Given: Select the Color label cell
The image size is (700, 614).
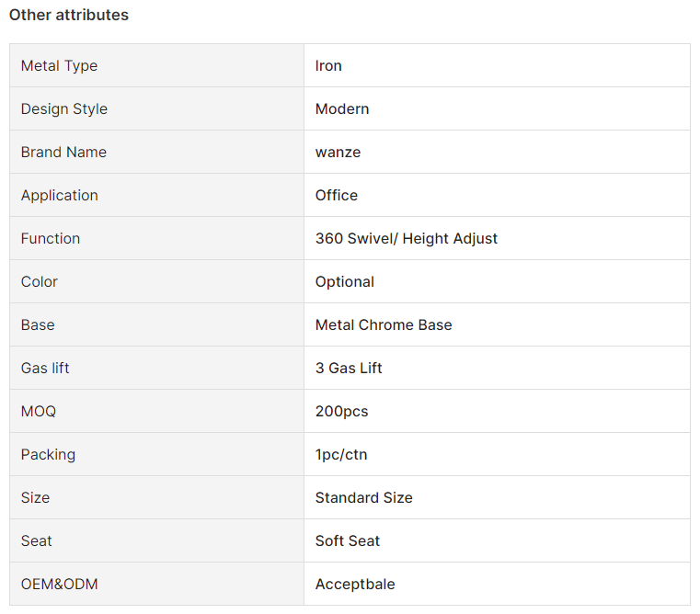Looking at the screenshot, I should 156,281.
